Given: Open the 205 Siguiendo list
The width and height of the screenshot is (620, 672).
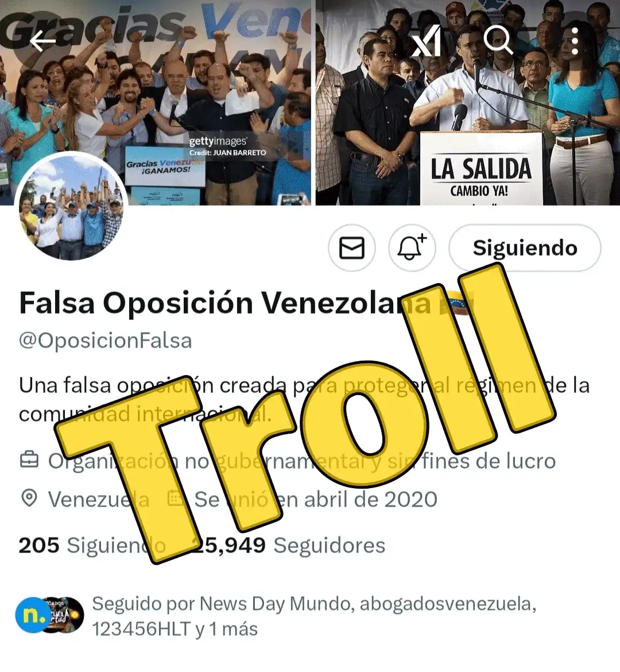Looking at the screenshot, I should click(92, 545).
